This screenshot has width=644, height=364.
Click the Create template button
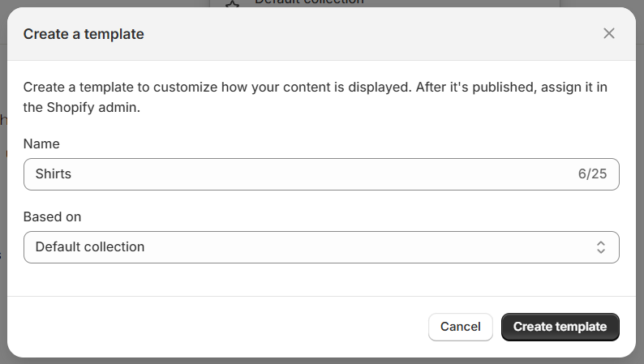tap(560, 327)
